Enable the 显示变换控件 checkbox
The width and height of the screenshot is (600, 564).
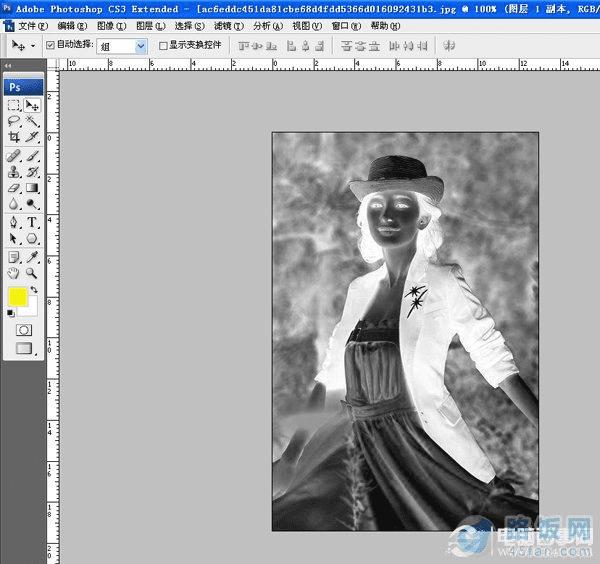tap(163, 46)
